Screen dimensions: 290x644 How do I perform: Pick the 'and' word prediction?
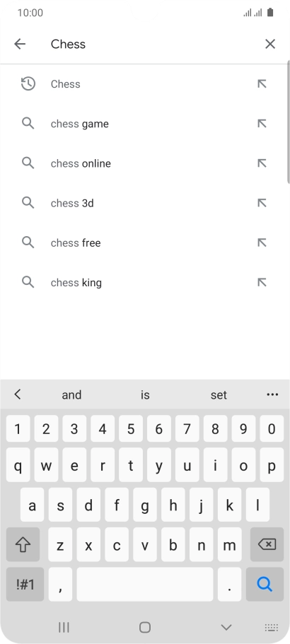coord(71,394)
